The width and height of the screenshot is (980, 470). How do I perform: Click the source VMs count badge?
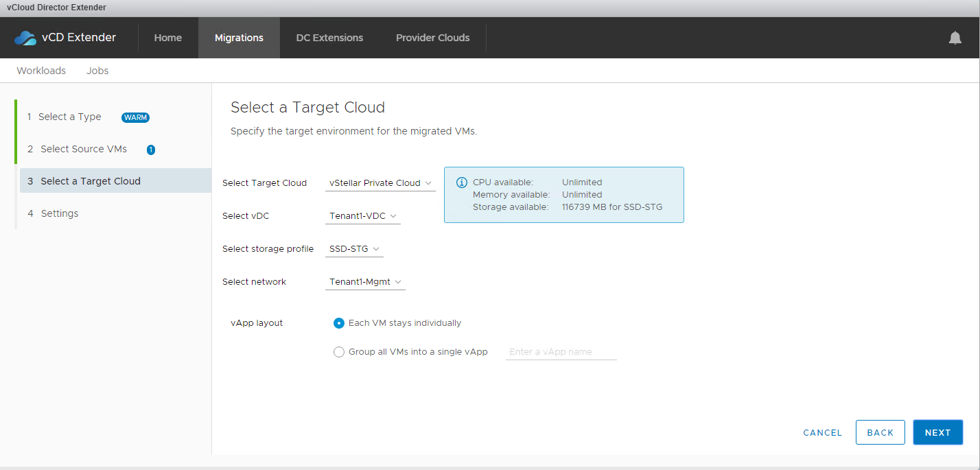151,150
